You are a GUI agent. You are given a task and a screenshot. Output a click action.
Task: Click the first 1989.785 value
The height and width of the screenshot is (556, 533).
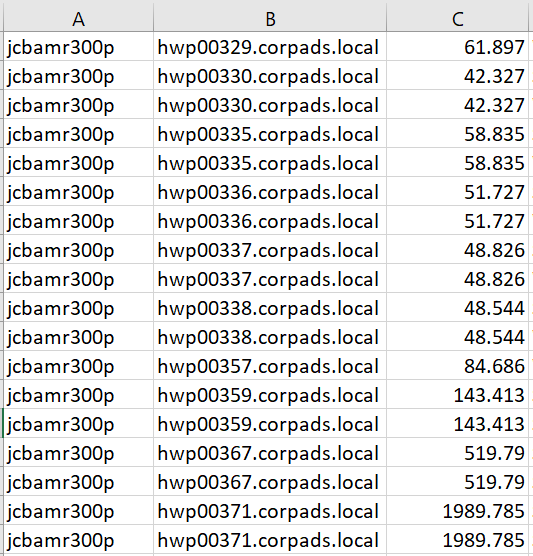pyautogui.click(x=457, y=510)
